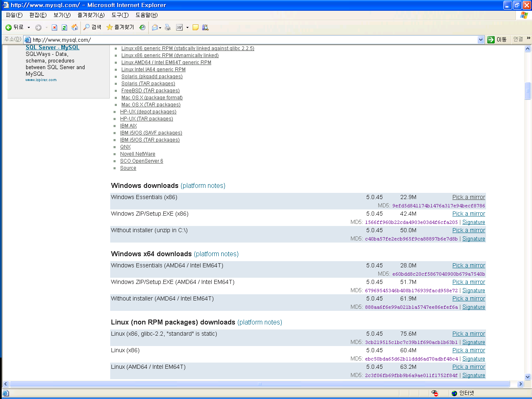The image size is (532, 399).
Task: Open the Source link
Action: (x=128, y=168)
